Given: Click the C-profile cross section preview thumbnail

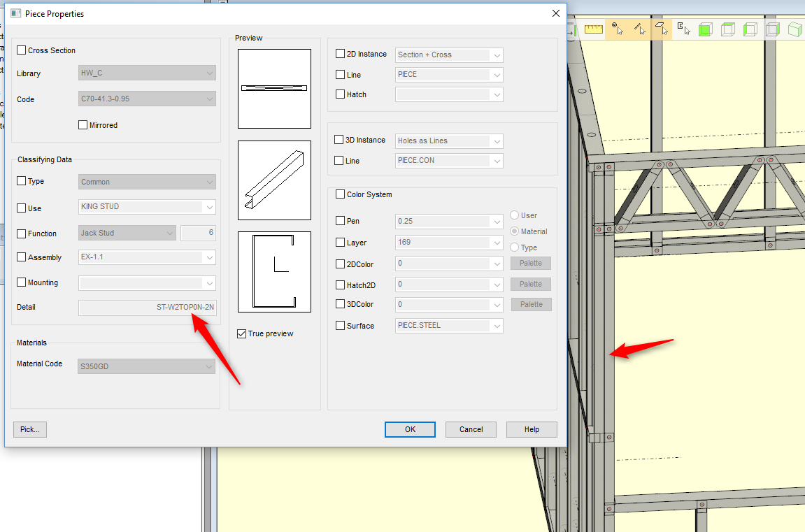Looking at the screenshot, I should click(x=274, y=271).
